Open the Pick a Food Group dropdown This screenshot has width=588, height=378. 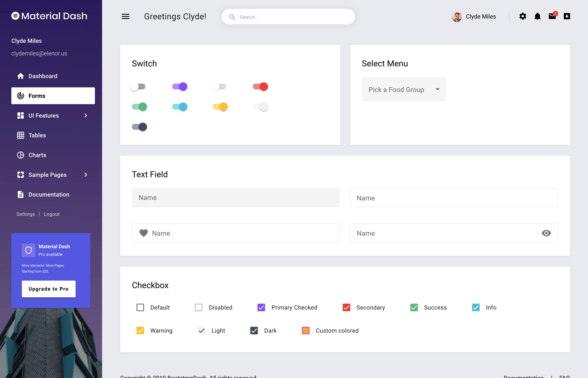point(403,89)
